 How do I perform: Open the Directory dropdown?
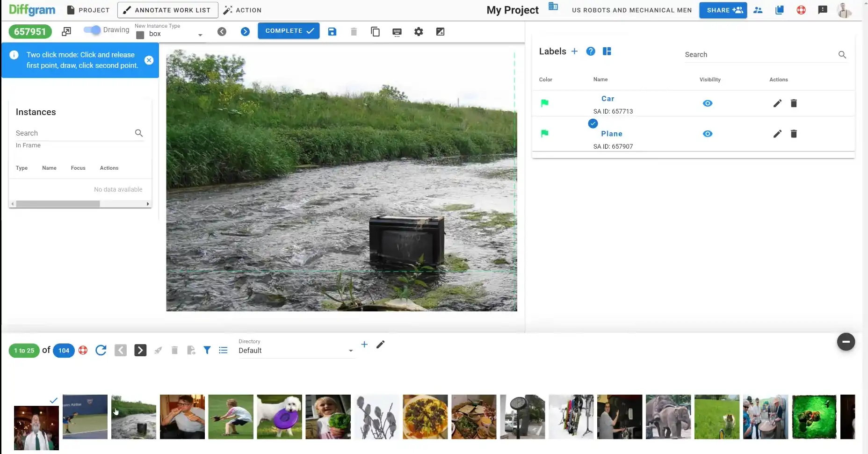coord(350,350)
